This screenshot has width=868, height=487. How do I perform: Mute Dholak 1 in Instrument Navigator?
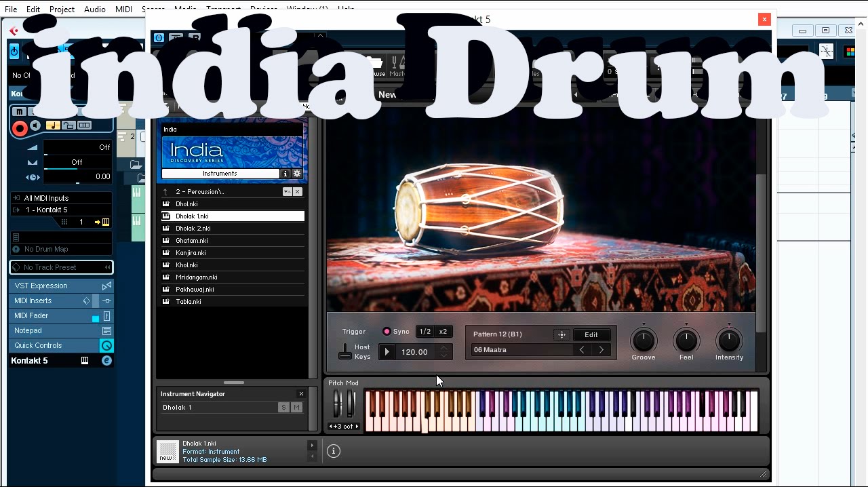pyautogui.click(x=296, y=408)
